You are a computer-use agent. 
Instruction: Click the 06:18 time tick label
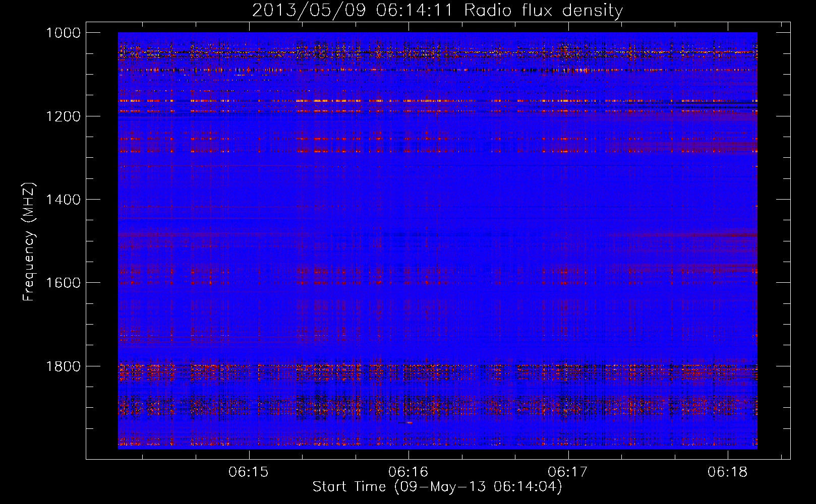[728, 472]
